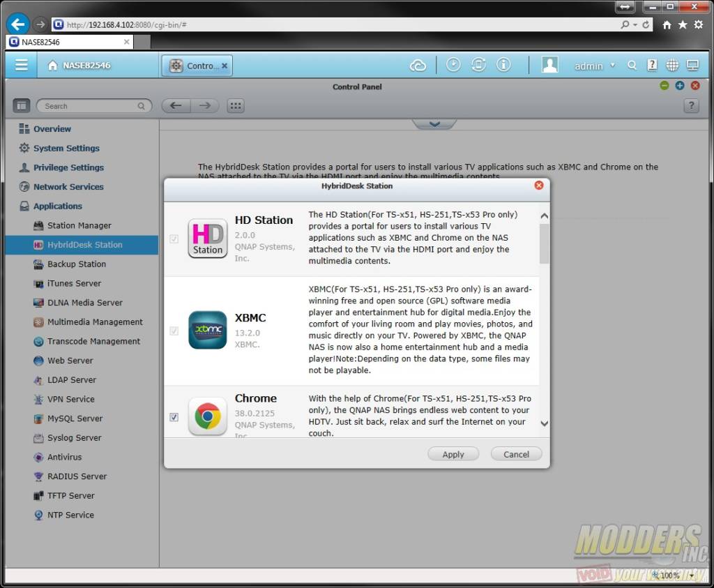Expand the collapsed panel chevron below toolbar
This screenshot has height=588, width=714.
(x=434, y=124)
